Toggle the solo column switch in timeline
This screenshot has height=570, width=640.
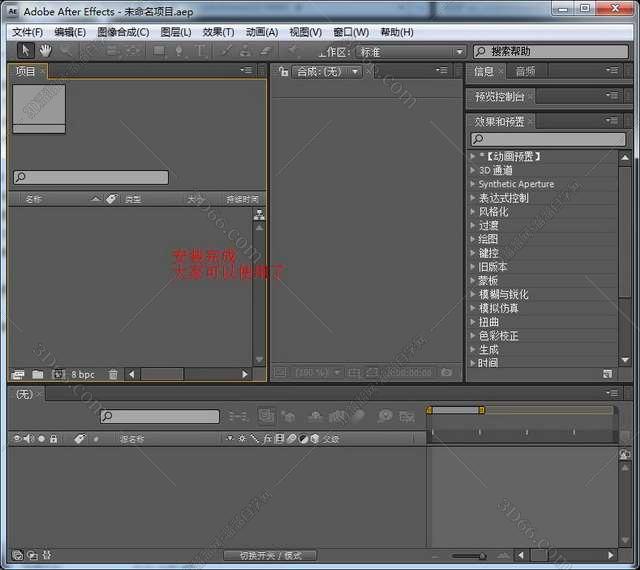41,439
